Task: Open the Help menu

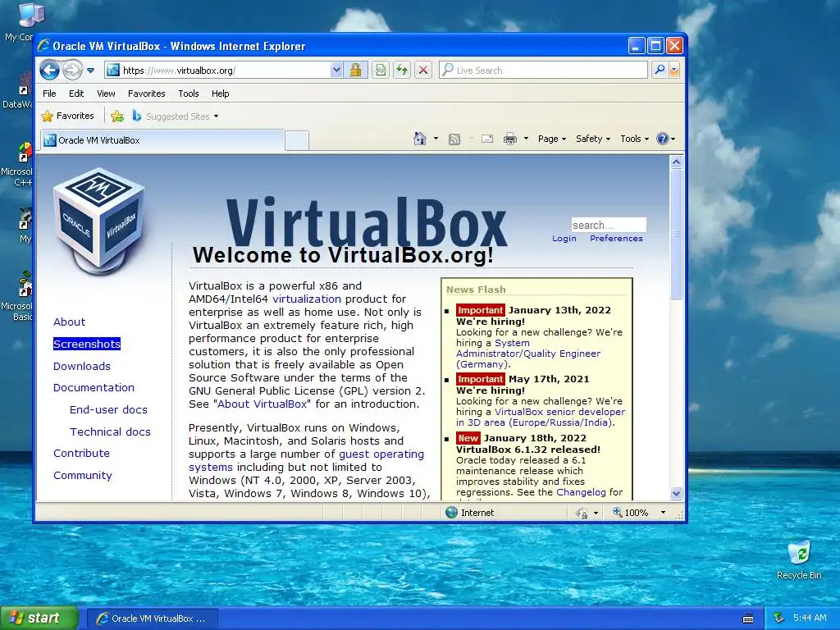Action: click(x=220, y=94)
